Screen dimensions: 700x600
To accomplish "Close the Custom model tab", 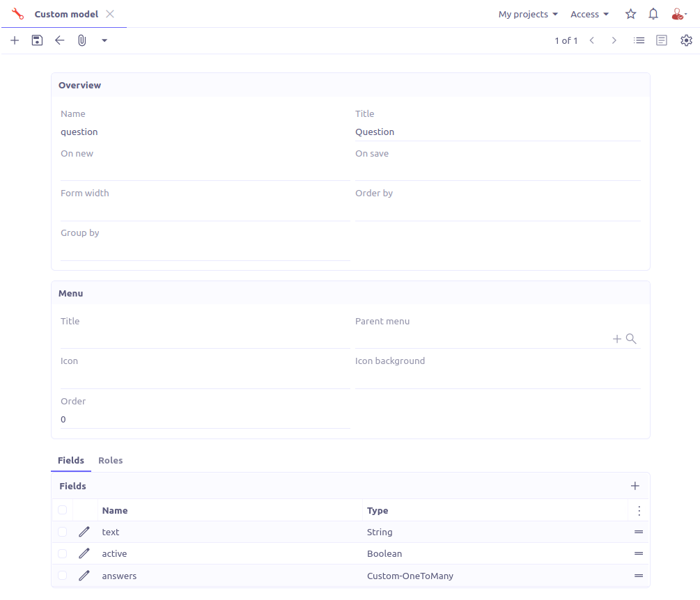I will click(110, 14).
